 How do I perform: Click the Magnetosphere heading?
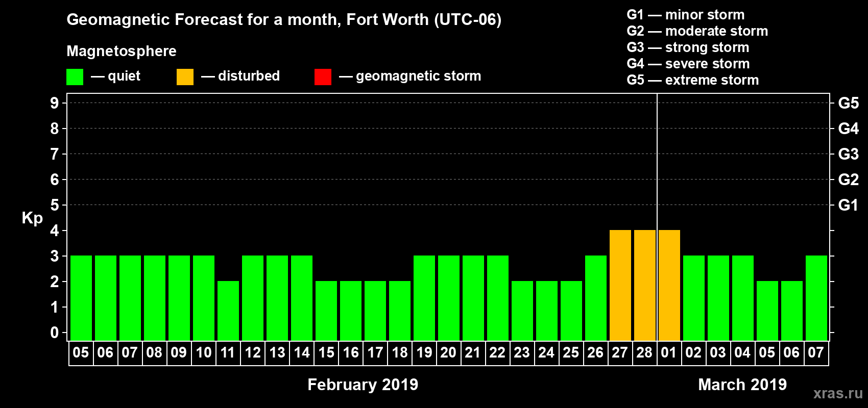click(122, 51)
